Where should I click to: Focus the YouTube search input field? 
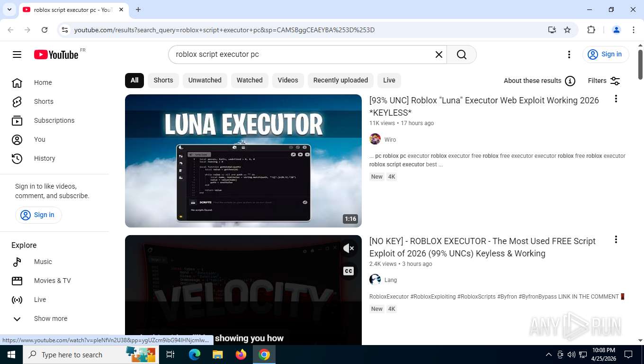(303, 55)
